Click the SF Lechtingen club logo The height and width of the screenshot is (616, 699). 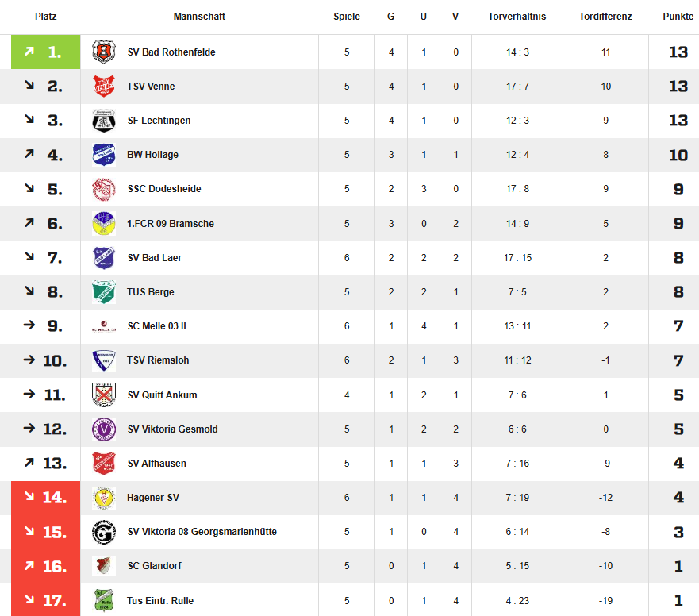104,121
